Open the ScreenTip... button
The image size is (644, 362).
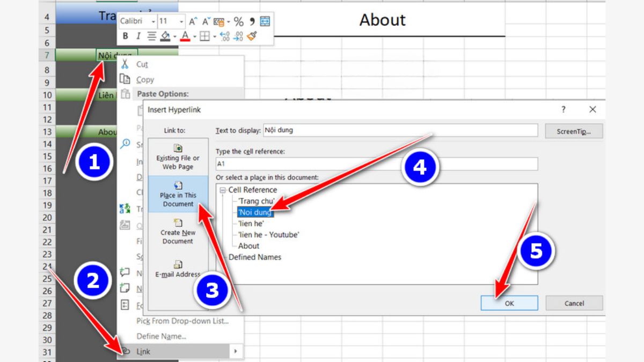574,131
